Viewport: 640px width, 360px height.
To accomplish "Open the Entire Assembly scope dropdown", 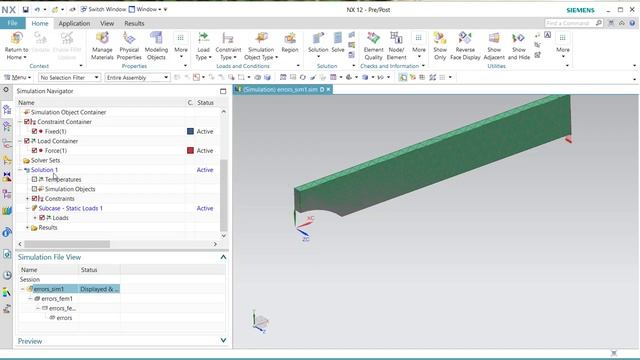I will tap(137, 77).
